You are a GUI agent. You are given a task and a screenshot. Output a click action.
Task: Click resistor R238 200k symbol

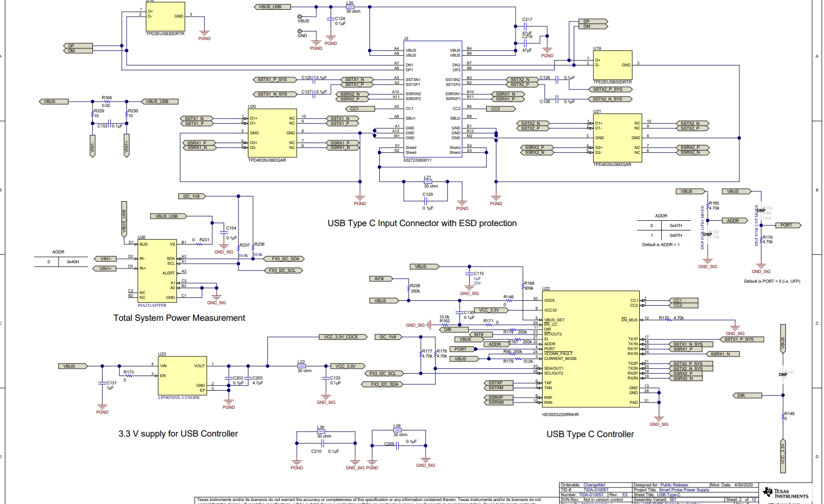click(x=409, y=288)
